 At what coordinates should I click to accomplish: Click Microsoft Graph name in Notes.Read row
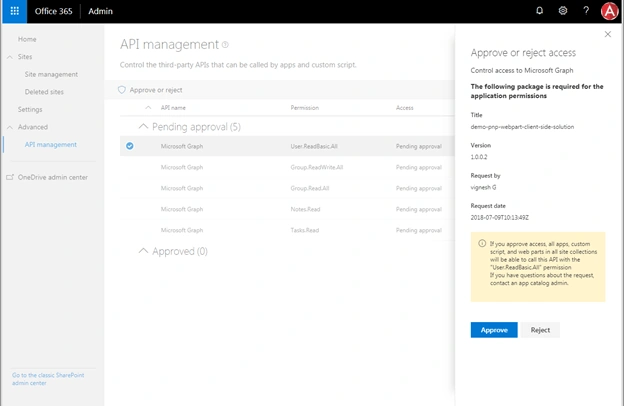coord(182,209)
